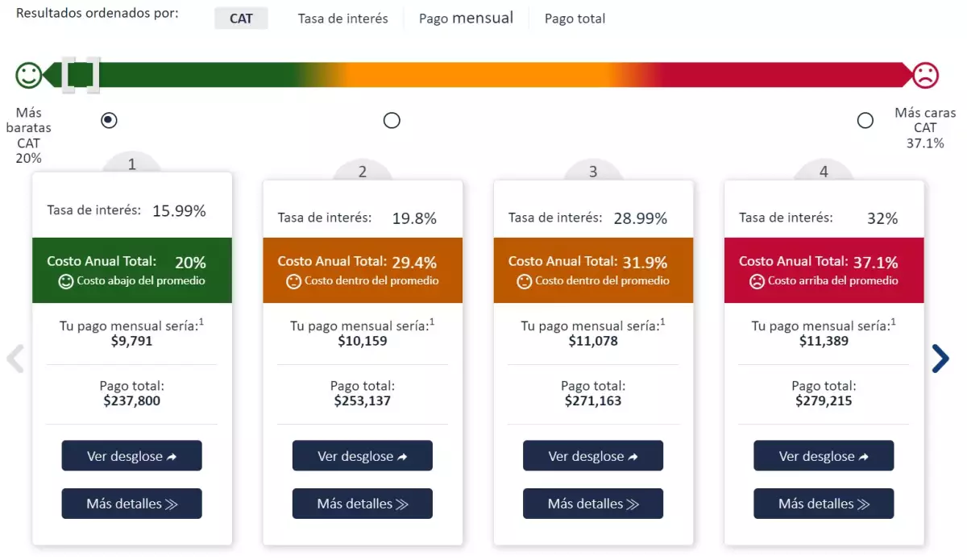Expand Más detalles for option 3

pyautogui.click(x=593, y=504)
